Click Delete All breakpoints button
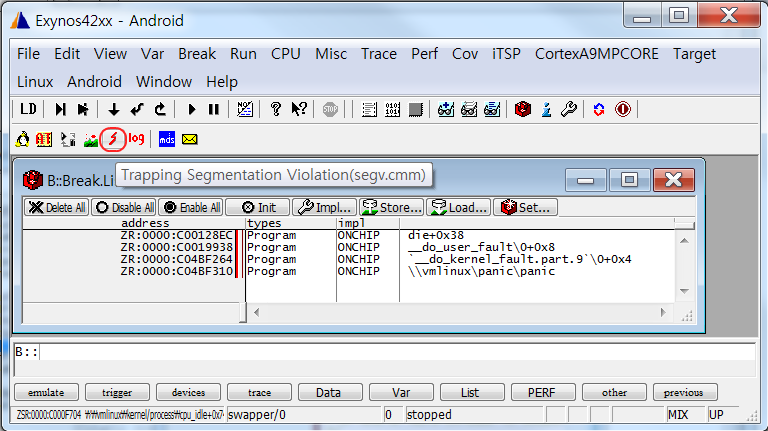768x431 pixels. [56, 208]
